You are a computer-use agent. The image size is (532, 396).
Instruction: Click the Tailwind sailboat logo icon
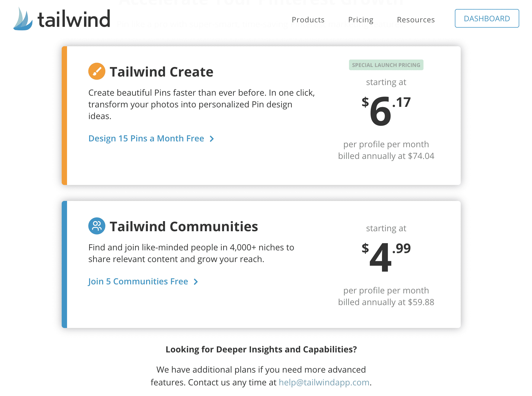click(23, 19)
